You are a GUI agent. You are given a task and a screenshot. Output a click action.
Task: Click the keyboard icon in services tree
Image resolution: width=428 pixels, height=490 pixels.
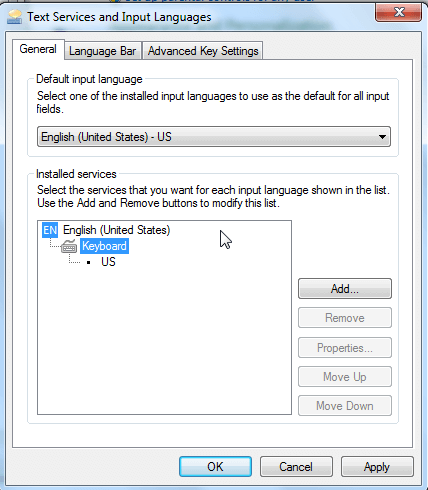tap(69, 247)
